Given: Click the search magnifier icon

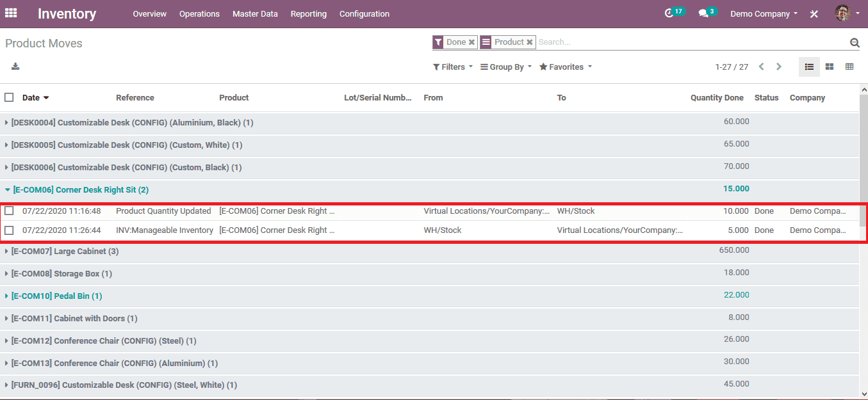Looking at the screenshot, I should (855, 43).
